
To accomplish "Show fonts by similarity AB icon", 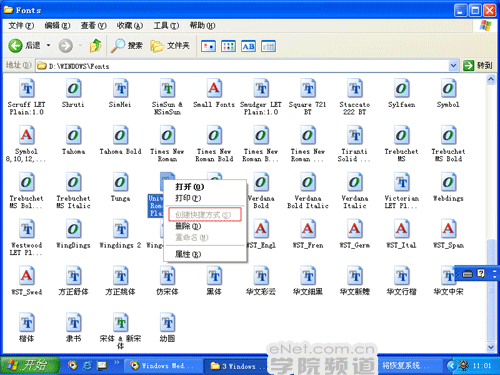I will (x=248, y=46).
